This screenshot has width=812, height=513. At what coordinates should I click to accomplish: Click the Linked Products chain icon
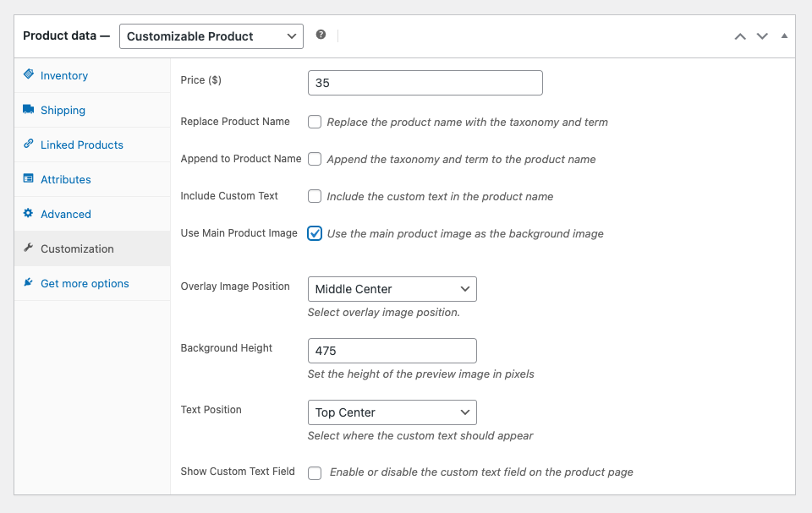point(29,145)
